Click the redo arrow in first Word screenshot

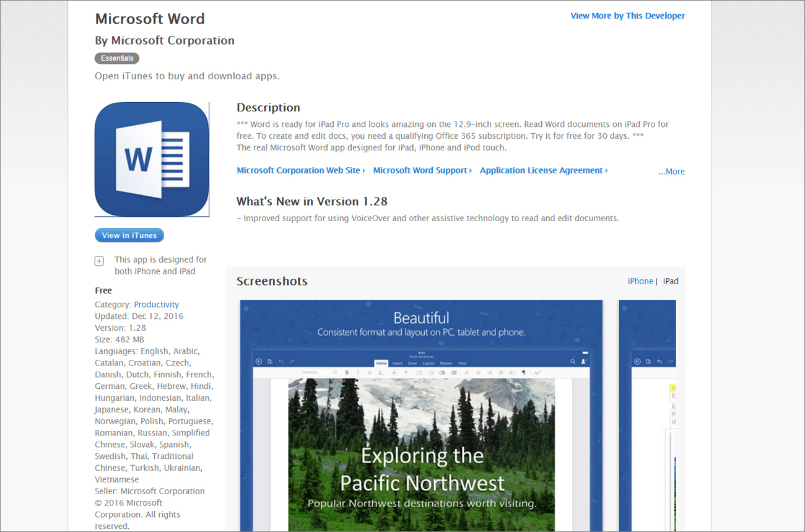point(292,362)
